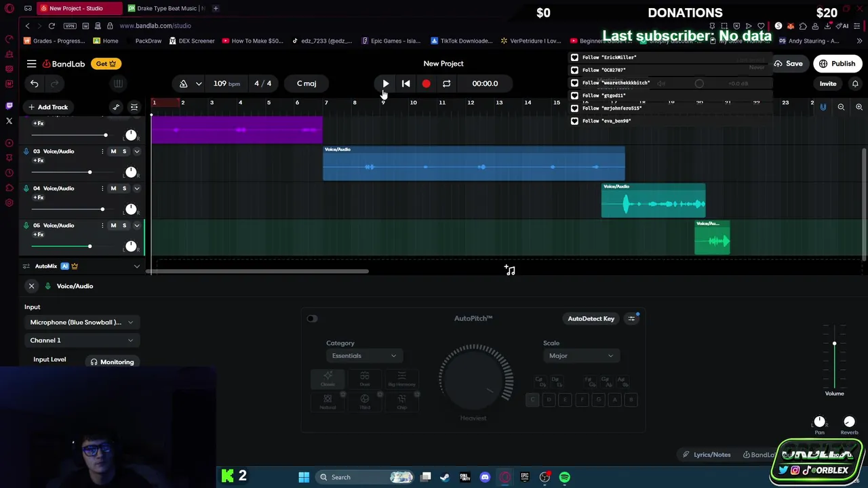Start playback with the play button
This screenshot has height=488, width=868.
click(385, 83)
